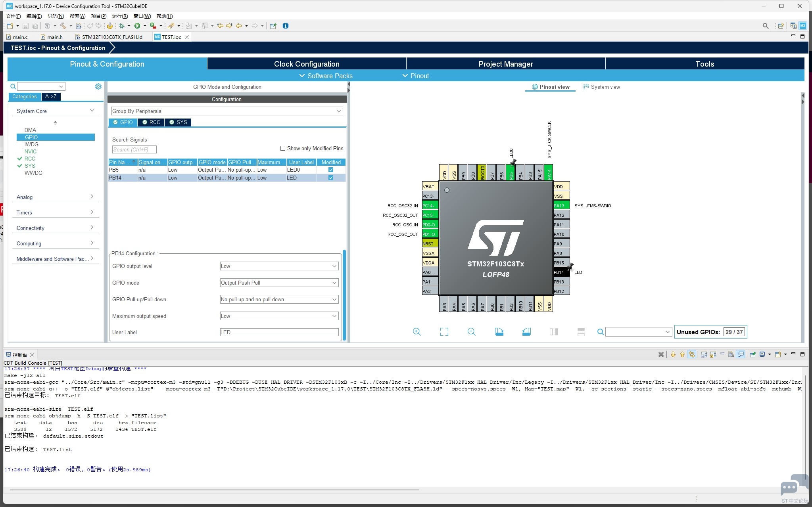This screenshot has width=812, height=507.
Task: Toggle Modified checkbox for PB14 row
Action: click(331, 178)
